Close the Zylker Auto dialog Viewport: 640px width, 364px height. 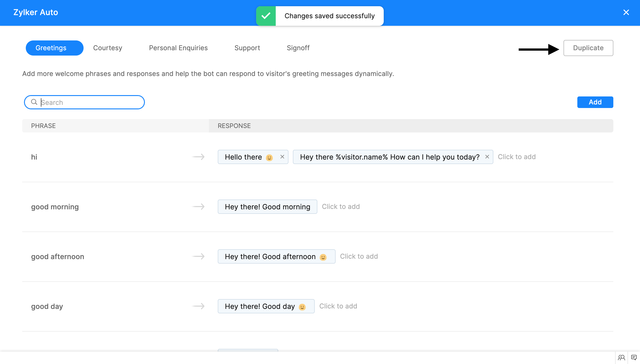click(626, 12)
